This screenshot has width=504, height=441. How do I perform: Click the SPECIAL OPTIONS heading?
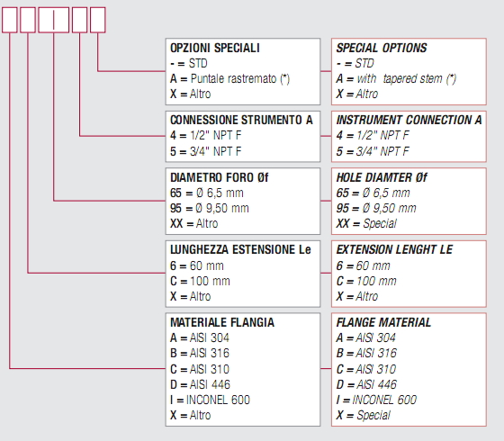[382, 48]
